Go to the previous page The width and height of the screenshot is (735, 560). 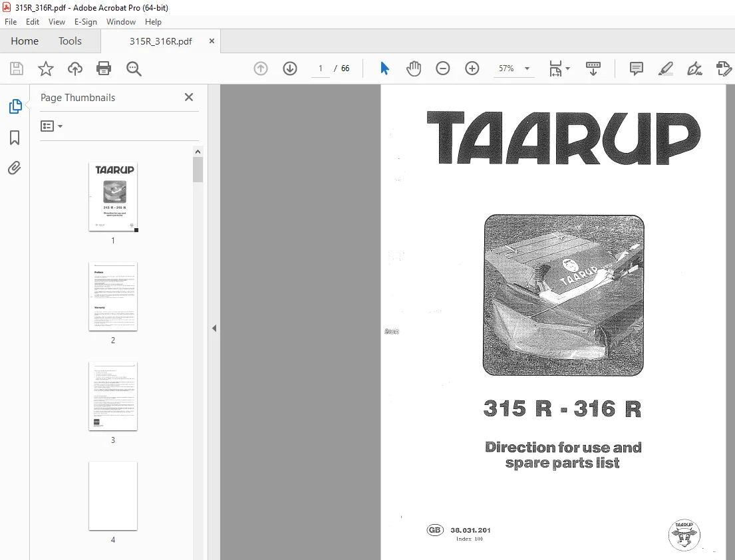pos(261,69)
